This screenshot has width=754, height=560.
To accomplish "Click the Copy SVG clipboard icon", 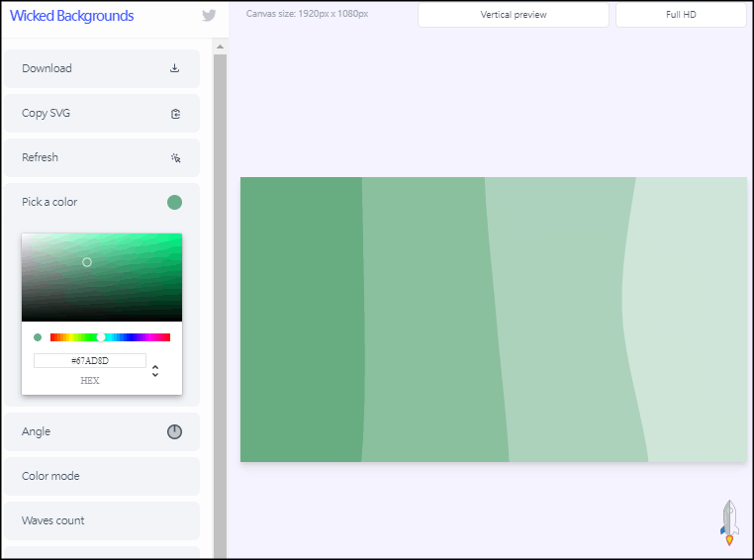I will click(175, 114).
